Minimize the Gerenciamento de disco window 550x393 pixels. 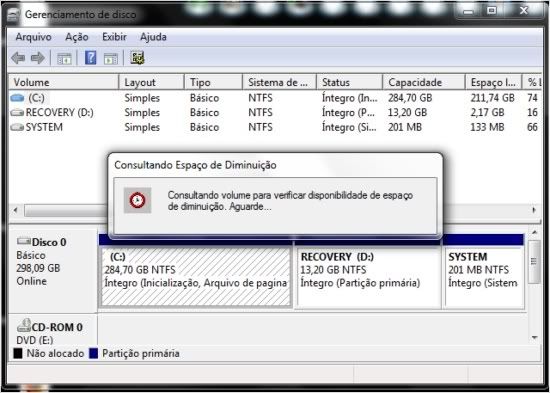(x=468, y=11)
